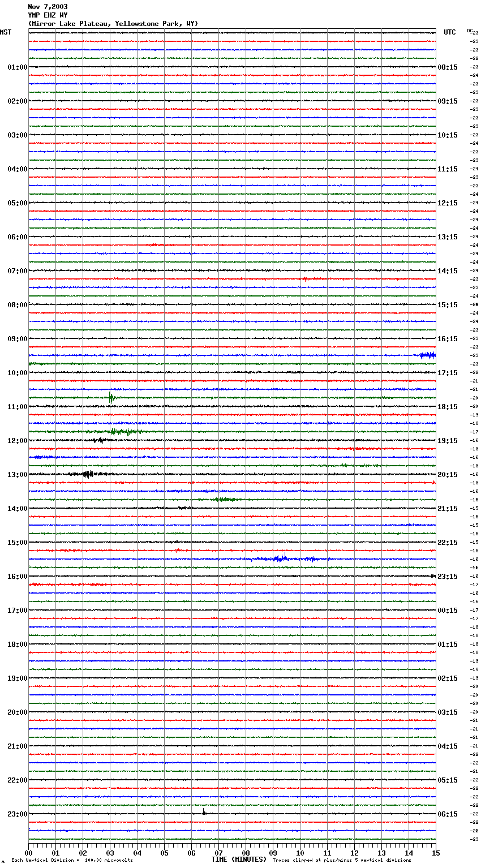Click the UTC time label "20:15"
481x868 pixels.
click(x=448, y=475)
